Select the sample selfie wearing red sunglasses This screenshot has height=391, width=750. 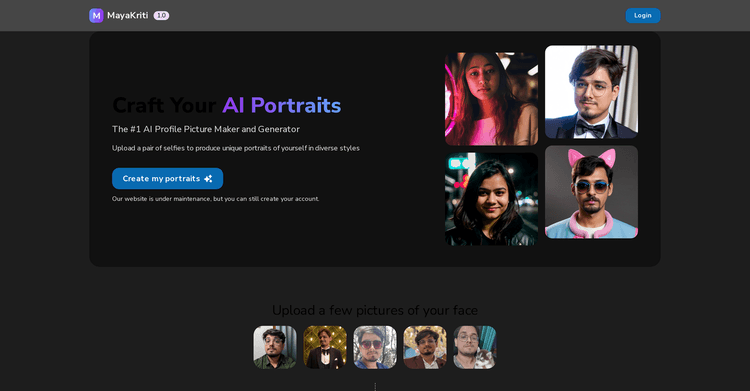pos(375,347)
